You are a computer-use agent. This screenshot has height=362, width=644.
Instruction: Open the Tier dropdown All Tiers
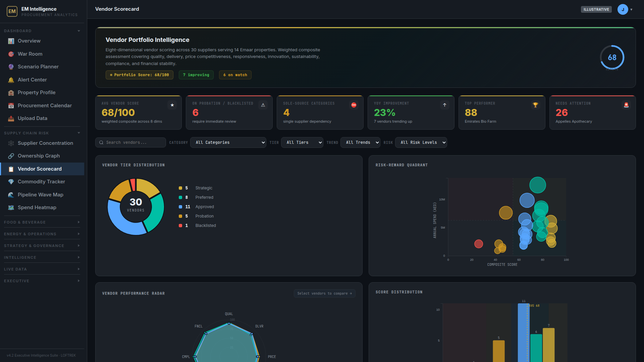pyautogui.click(x=302, y=142)
